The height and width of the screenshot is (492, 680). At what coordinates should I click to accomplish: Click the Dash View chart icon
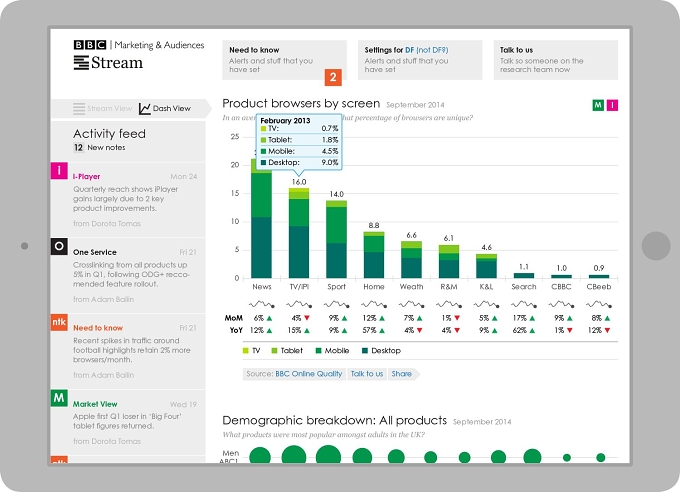(144, 108)
